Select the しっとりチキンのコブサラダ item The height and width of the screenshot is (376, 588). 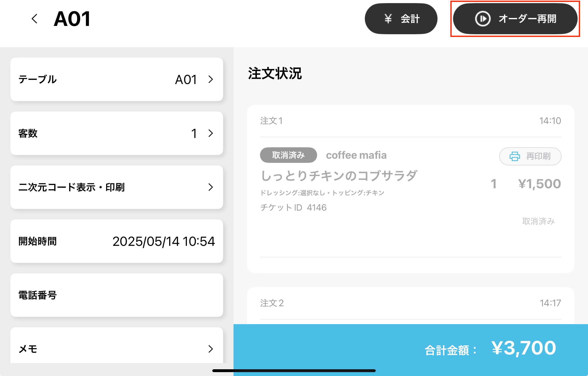point(339,176)
